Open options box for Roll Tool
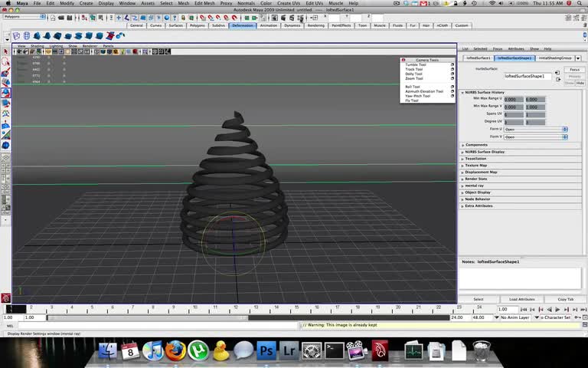The width and height of the screenshot is (588, 368). tap(452, 87)
